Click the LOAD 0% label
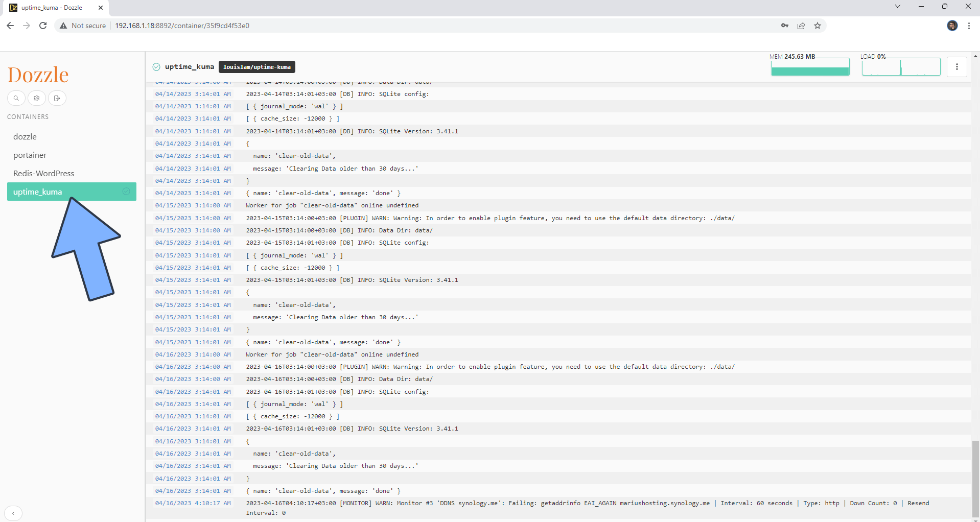The width and height of the screenshot is (980, 522). [x=873, y=57]
